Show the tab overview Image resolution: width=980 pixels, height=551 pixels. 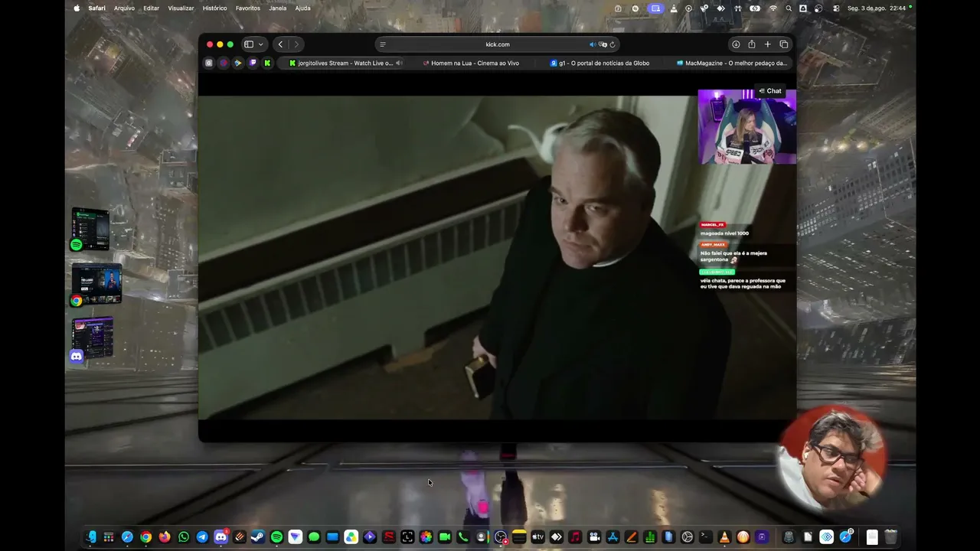pos(784,44)
